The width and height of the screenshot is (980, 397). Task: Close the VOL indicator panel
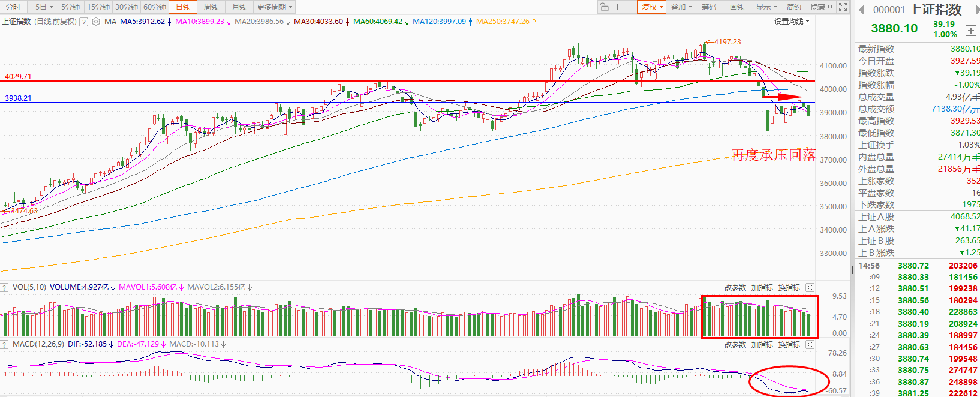(x=810, y=288)
